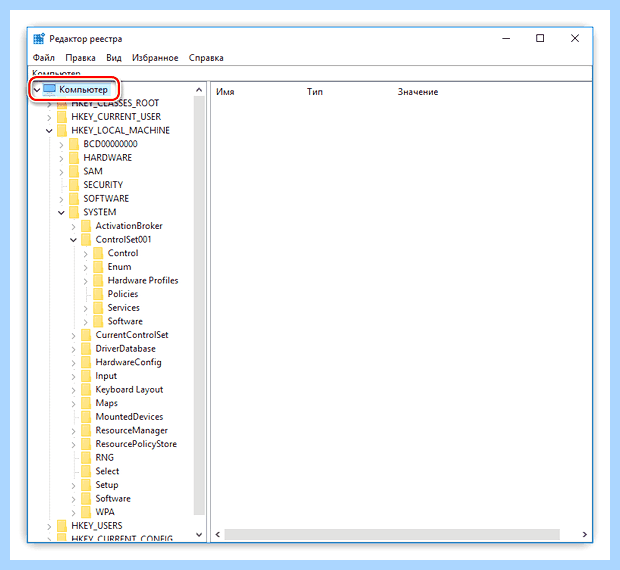
Task: Maximize the Registry Editor window
Action: pyautogui.click(x=540, y=38)
